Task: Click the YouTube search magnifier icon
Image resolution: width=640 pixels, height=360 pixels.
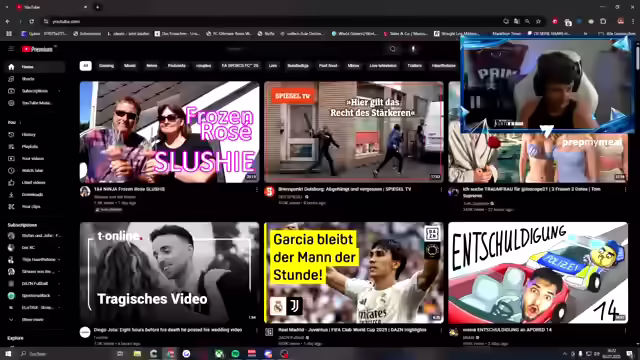Action: 393,49
